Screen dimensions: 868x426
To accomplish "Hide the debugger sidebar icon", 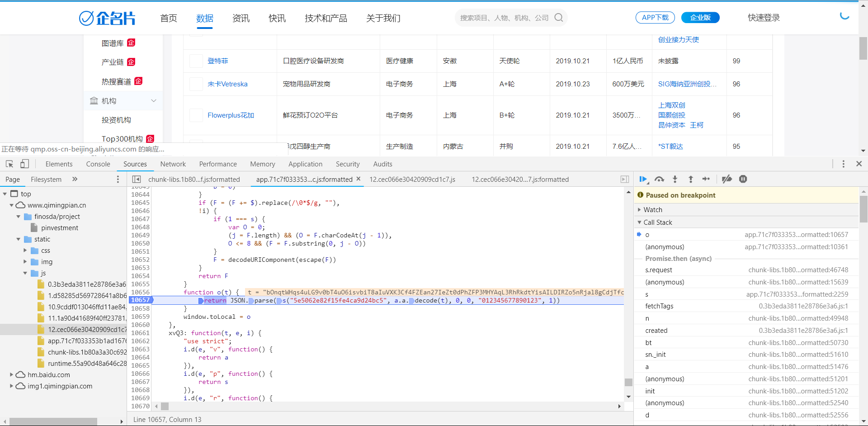I will click(625, 179).
